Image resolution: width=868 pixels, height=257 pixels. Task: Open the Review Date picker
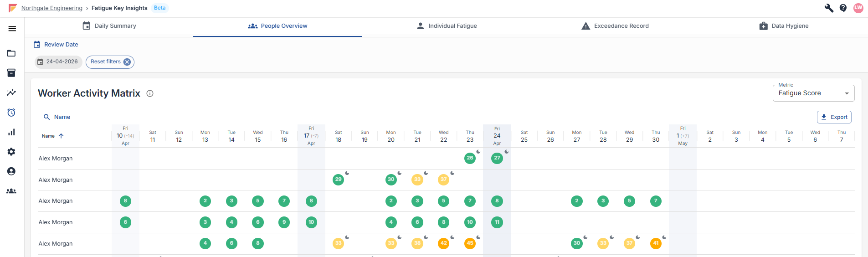coord(56,45)
